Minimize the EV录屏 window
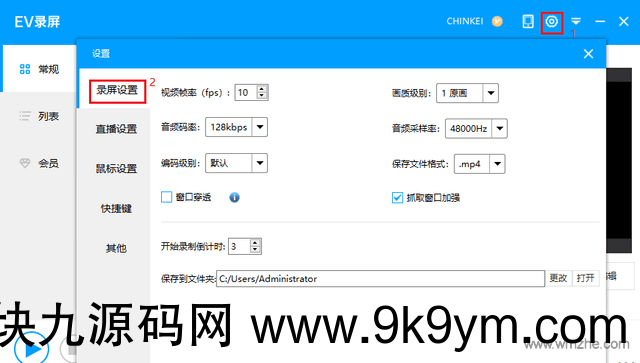The width and height of the screenshot is (640, 363). 600,21
